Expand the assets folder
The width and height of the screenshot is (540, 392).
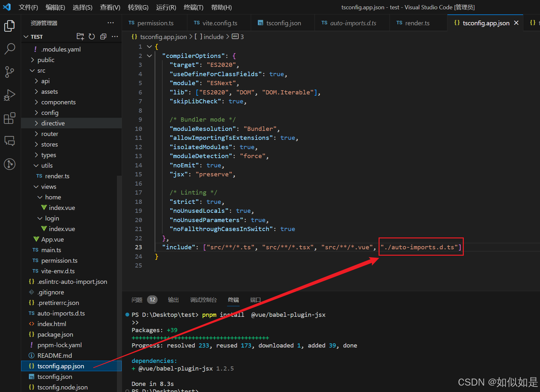pyautogui.click(x=37, y=92)
